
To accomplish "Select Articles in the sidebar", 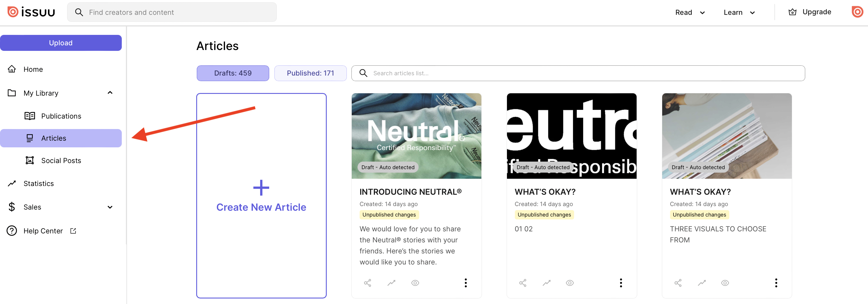I will coord(61,138).
